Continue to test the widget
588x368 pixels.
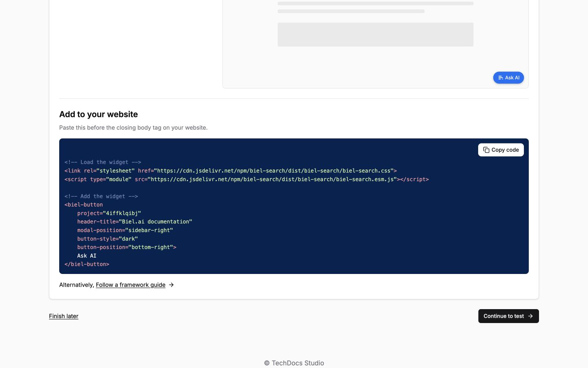point(508,316)
